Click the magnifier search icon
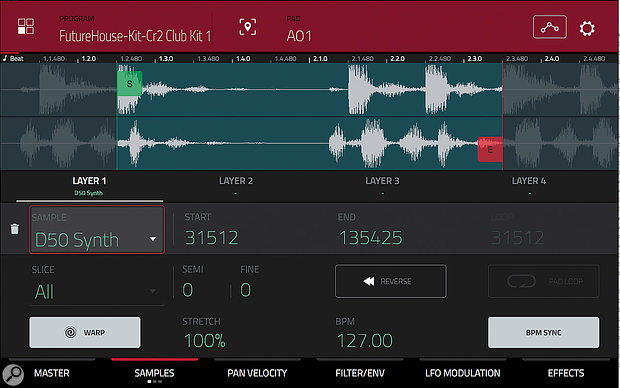Viewport: 620px width, 388px height. click(x=13, y=374)
